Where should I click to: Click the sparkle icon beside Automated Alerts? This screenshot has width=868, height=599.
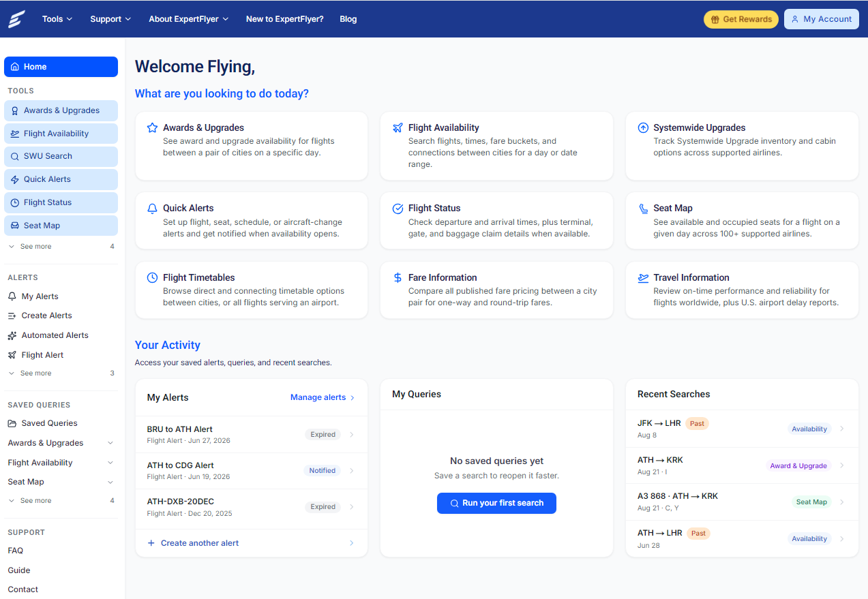[x=12, y=335]
